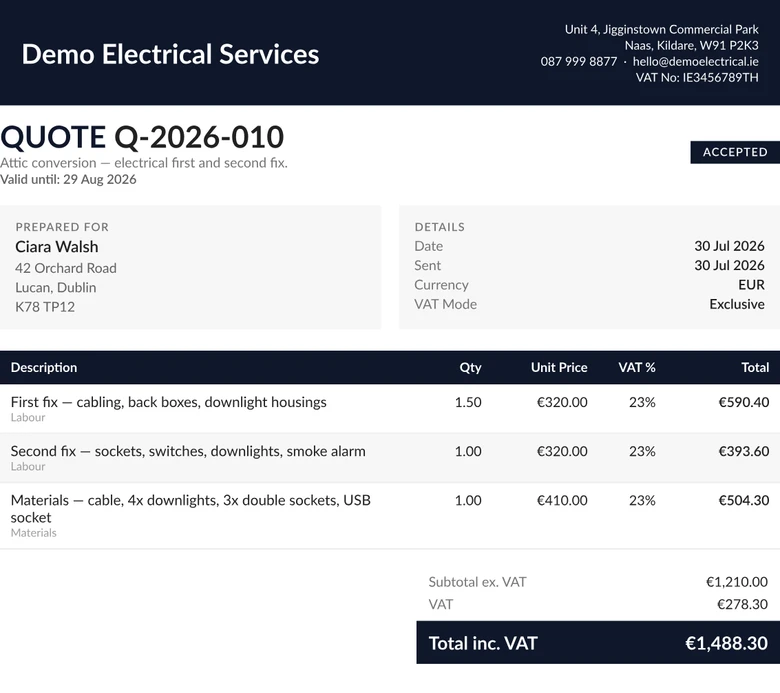Click the hello@demoelectrical.ie email address
Viewport: 780px width, 693px height.
695,62
